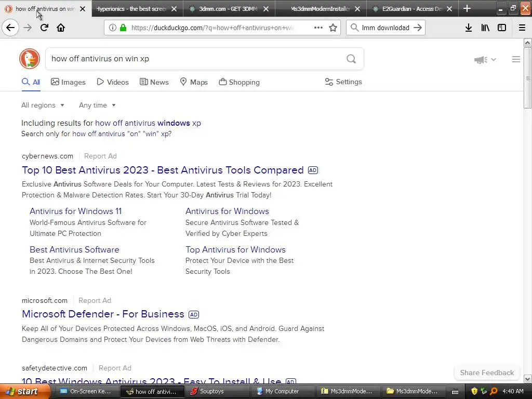This screenshot has height=399, width=532.
Task: Switch to On-Screen Keyboard in taskbar
Action: 87,391
